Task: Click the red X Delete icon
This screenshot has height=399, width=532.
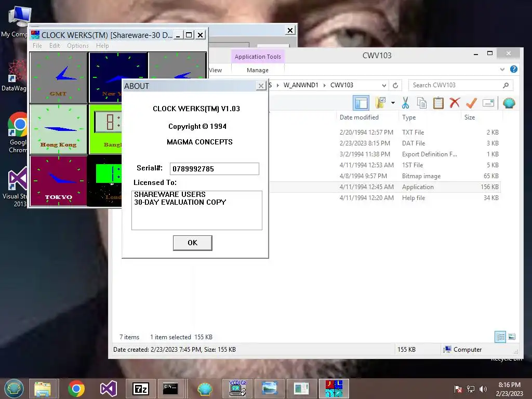Action: (455, 103)
